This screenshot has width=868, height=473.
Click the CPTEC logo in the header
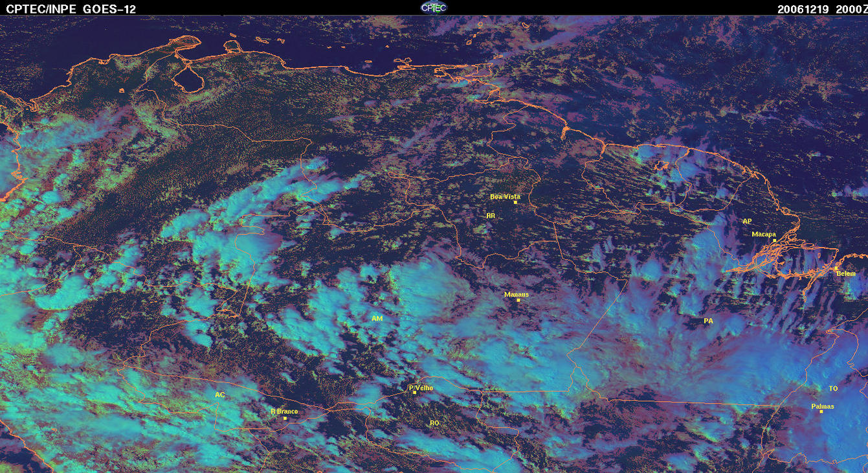(433, 7)
